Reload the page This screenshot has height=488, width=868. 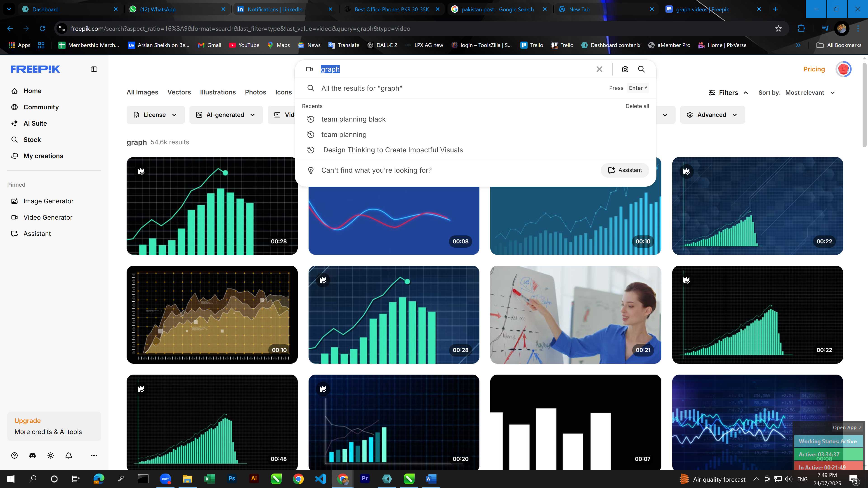point(42,29)
